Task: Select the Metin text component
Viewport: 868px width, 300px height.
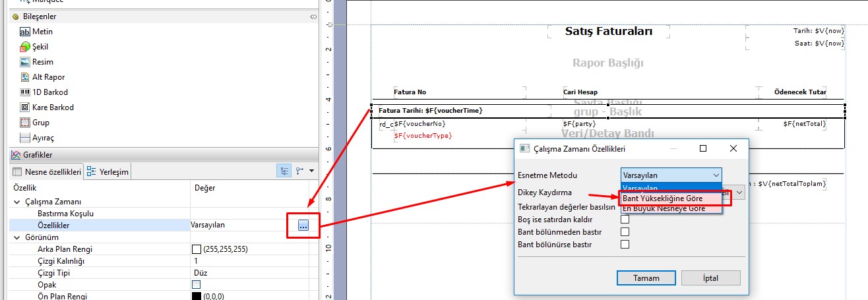Action: [42, 32]
